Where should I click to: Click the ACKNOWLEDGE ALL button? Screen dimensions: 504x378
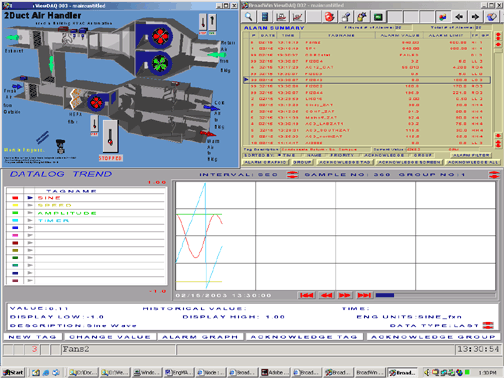coord(473,162)
